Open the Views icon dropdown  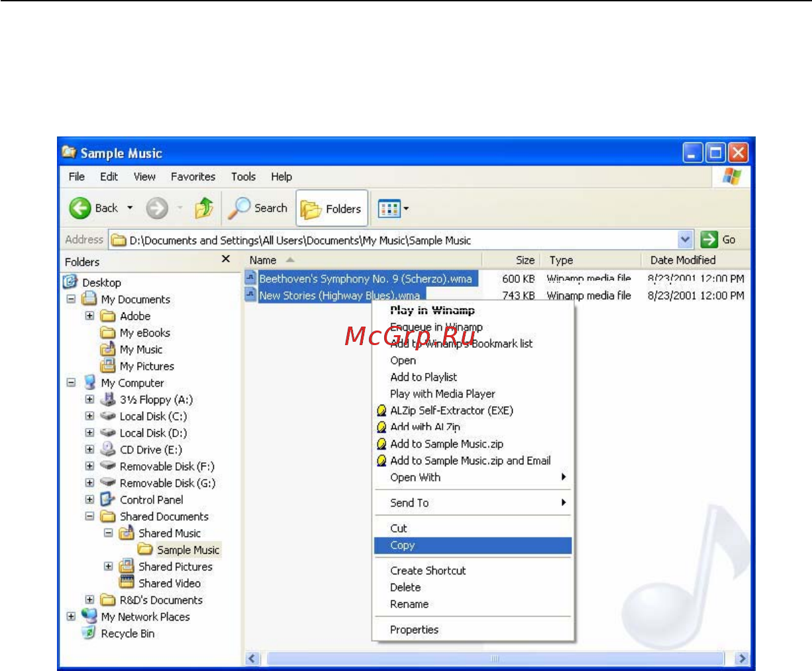pyautogui.click(x=393, y=209)
